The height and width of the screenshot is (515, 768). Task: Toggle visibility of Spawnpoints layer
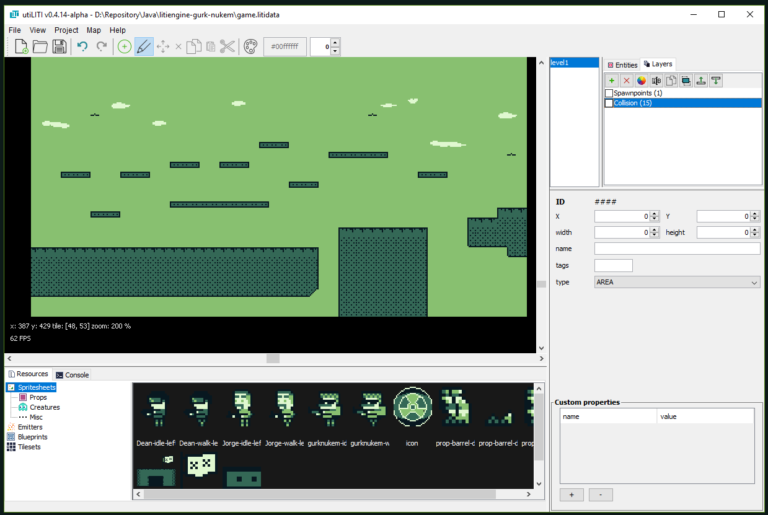(609, 93)
